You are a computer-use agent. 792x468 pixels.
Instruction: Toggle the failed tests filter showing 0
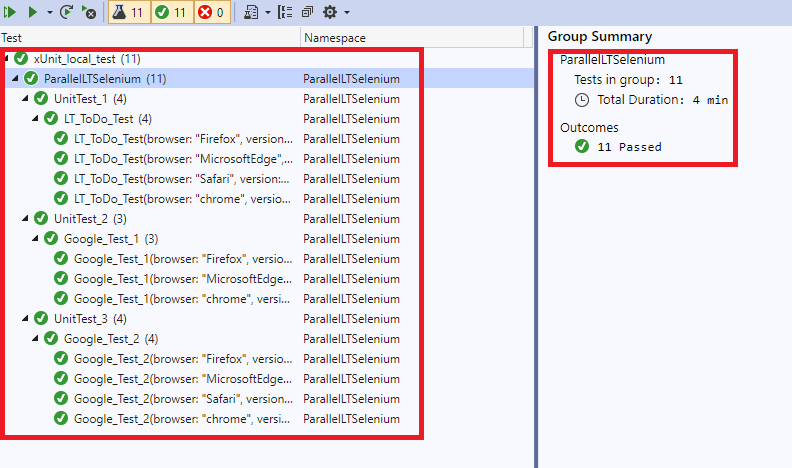coord(212,12)
